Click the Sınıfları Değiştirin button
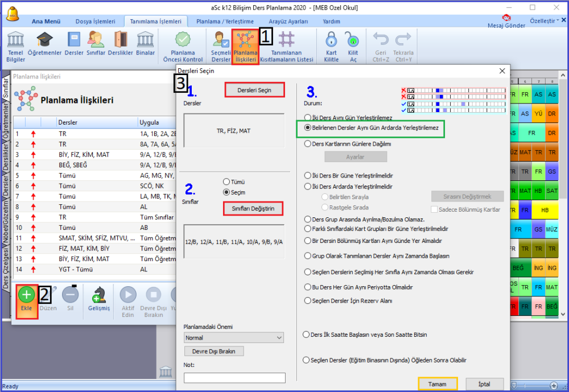 click(253, 209)
